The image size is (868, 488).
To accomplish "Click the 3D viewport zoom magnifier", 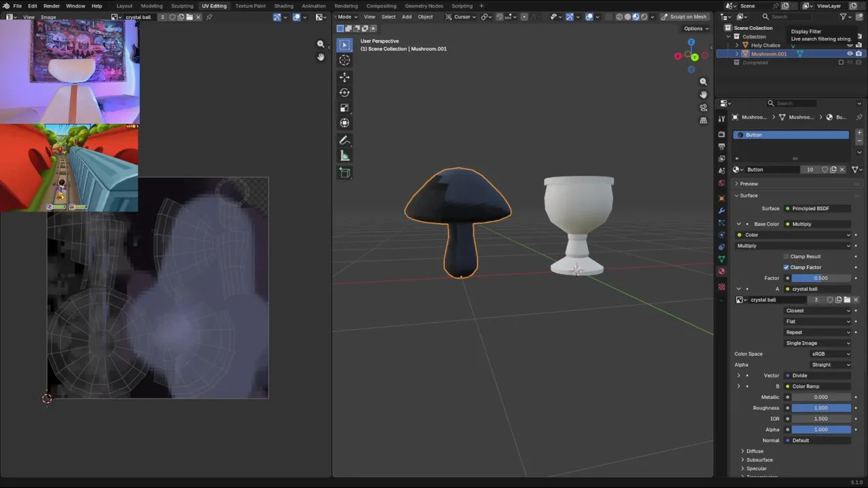I will click(703, 81).
